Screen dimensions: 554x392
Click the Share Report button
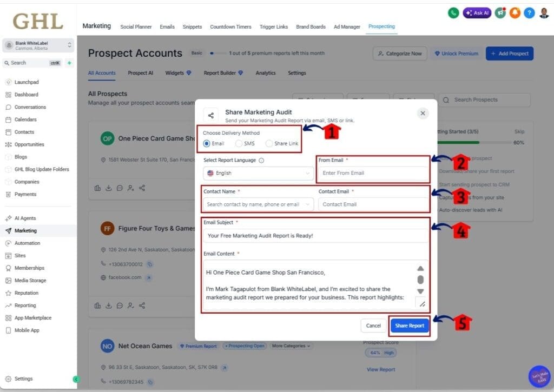point(409,325)
